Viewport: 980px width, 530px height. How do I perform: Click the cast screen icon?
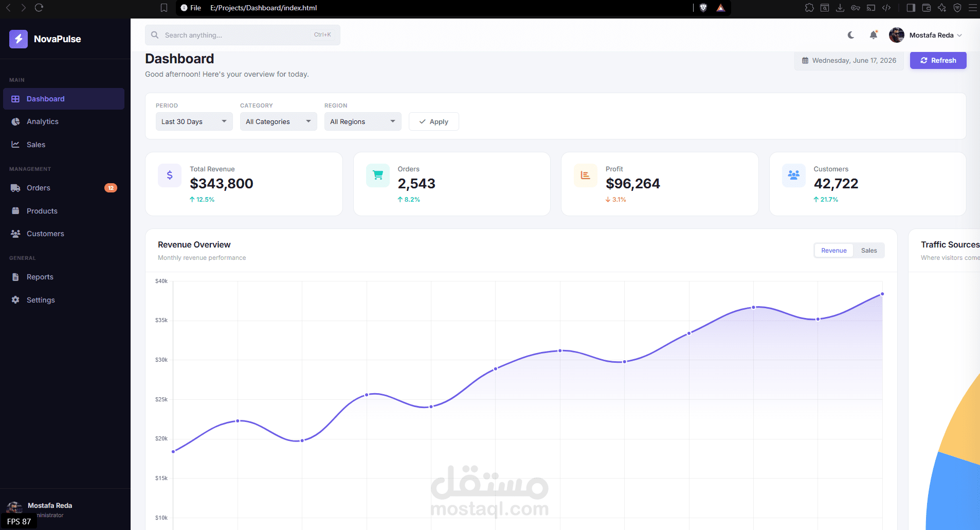[x=871, y=8]
